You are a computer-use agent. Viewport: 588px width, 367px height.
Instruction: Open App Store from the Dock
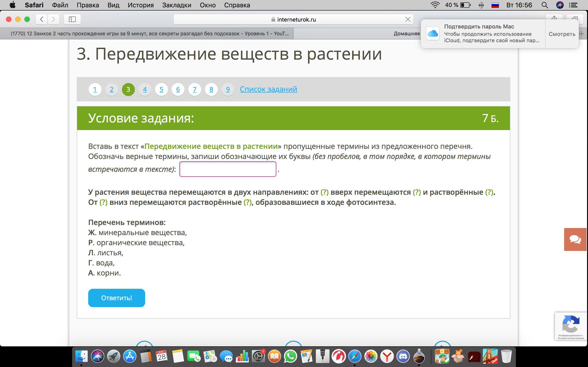(130, 356)
